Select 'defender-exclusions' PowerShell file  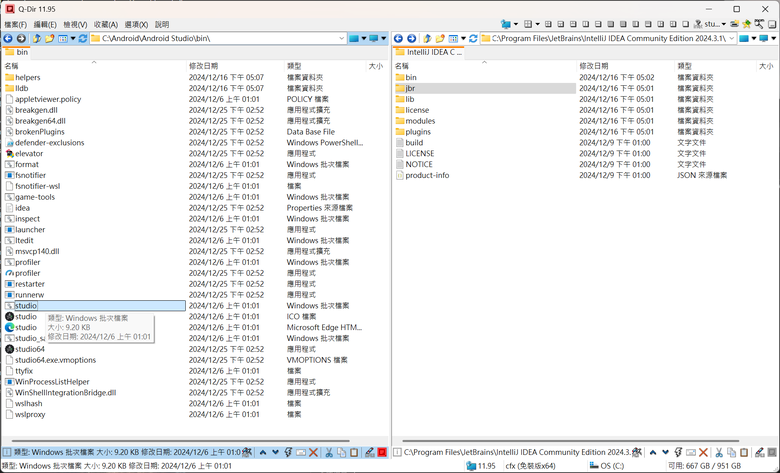[x=50, y=143]
